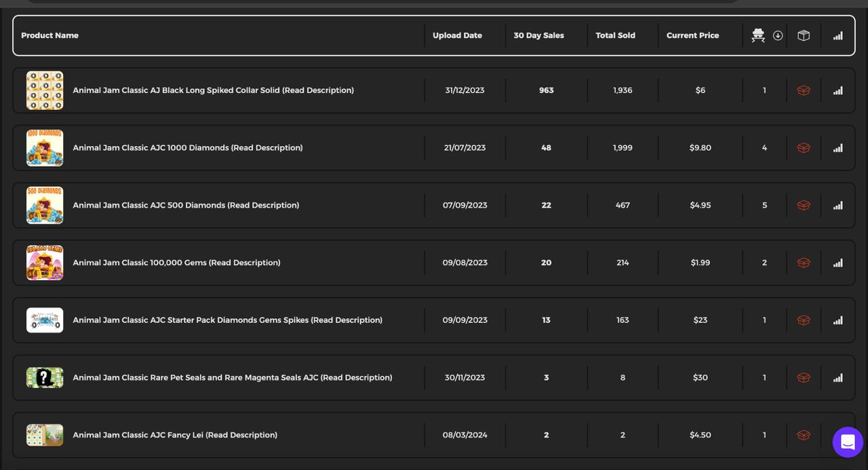Image resolution: width=868 pixels, height=470 pixels.
Task: Open stats chart for Starter Pack product
Action: click(838, 320)
